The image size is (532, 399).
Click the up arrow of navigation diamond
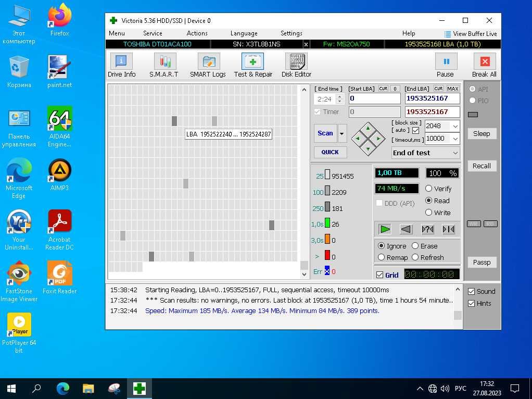[x=368, y=128]
